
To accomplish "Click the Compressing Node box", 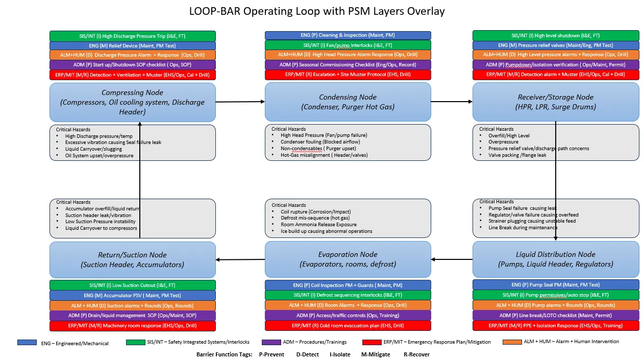I will coord(133,102).
